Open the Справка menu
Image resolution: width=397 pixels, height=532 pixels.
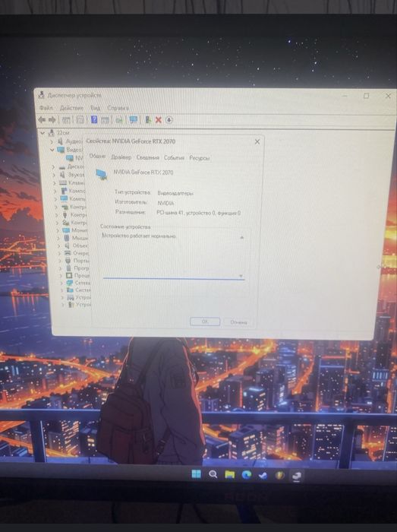(x=118, y=108)
